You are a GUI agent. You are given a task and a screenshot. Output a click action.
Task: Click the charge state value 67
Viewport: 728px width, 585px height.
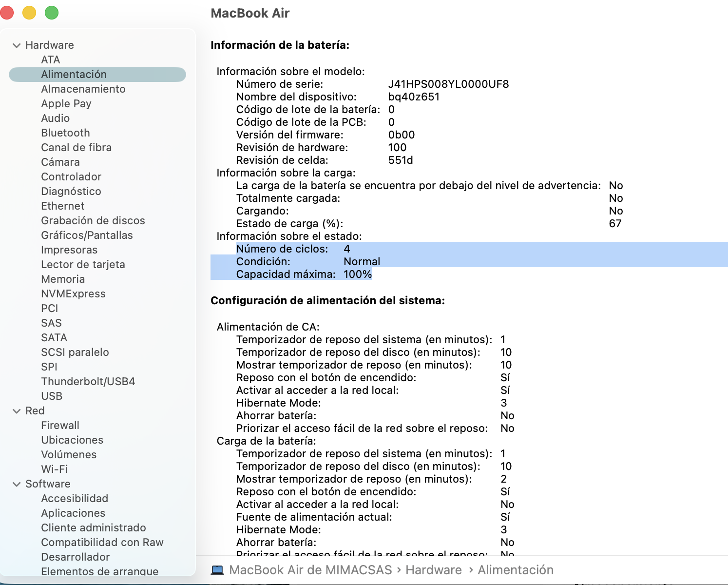[x=615, y=223]
